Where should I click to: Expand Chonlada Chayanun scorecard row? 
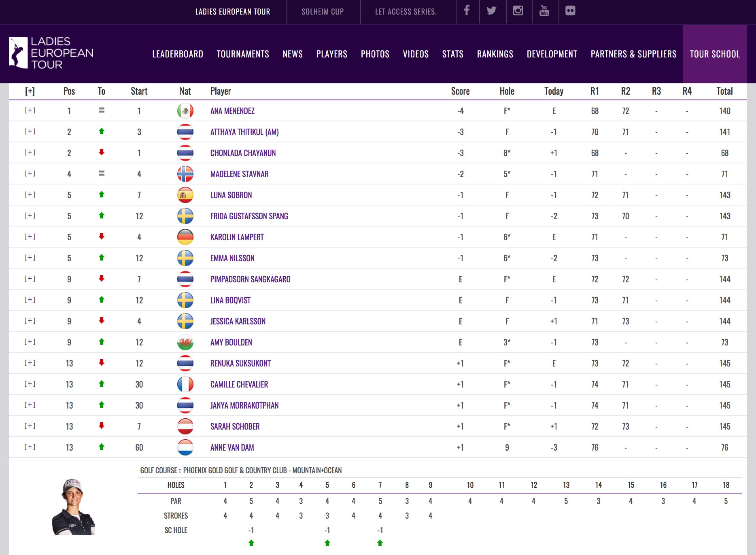coord(30,153)
